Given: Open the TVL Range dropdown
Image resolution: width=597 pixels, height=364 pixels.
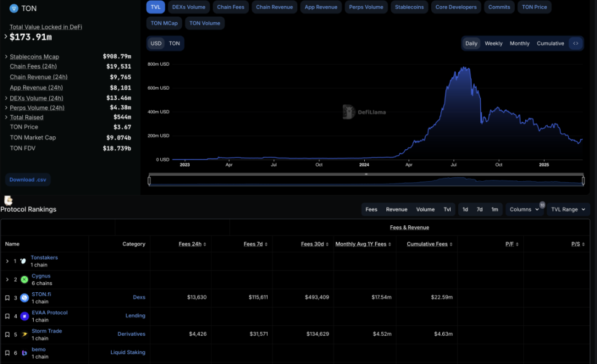Looking at the screenshot, I should pos(568,209).
